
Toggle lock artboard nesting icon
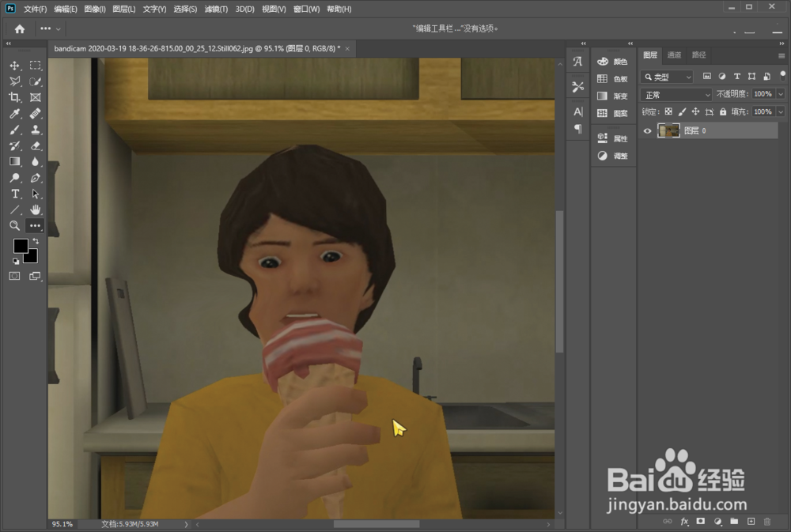tap(710, 111)
